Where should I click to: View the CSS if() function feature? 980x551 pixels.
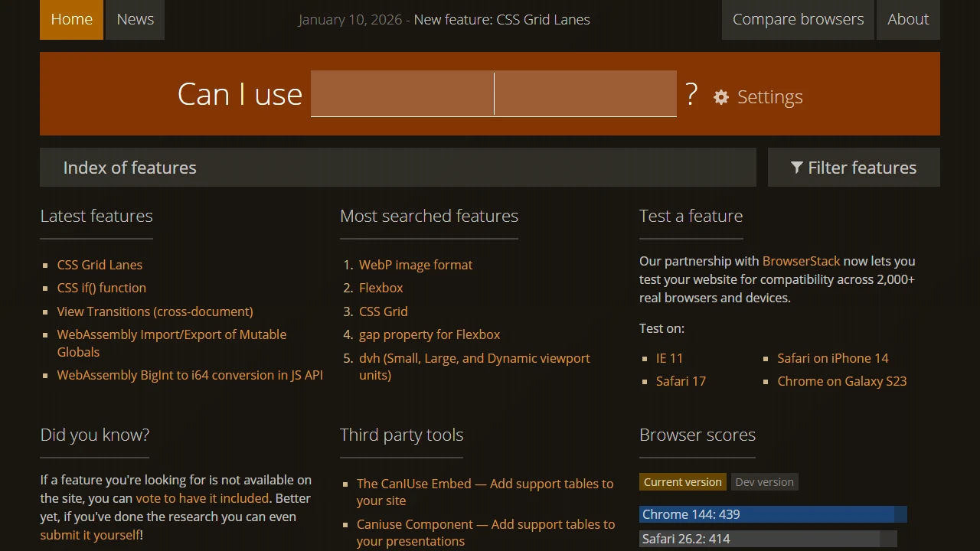tap(102, 288)
